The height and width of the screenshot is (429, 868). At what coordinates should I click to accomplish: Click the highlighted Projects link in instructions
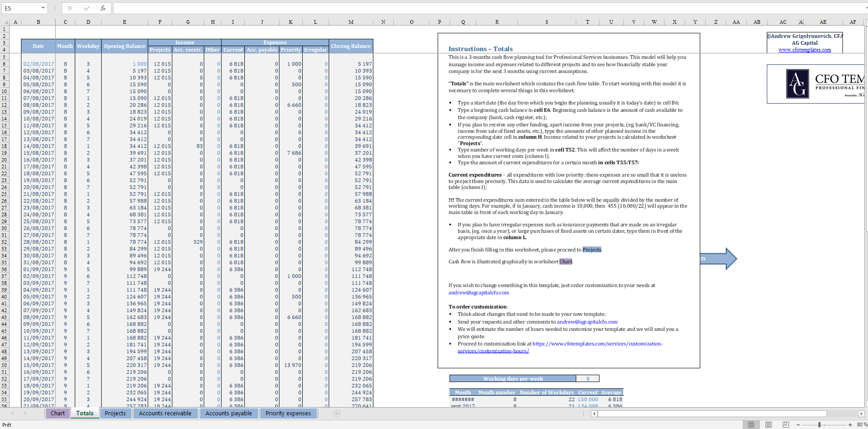coord(592,250)
